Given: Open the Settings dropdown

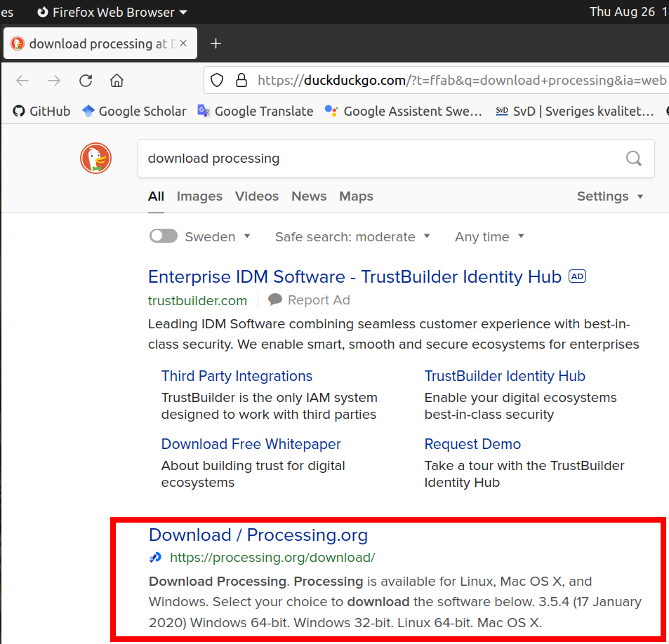Looking at the screenshot, I should click(610, 196).
